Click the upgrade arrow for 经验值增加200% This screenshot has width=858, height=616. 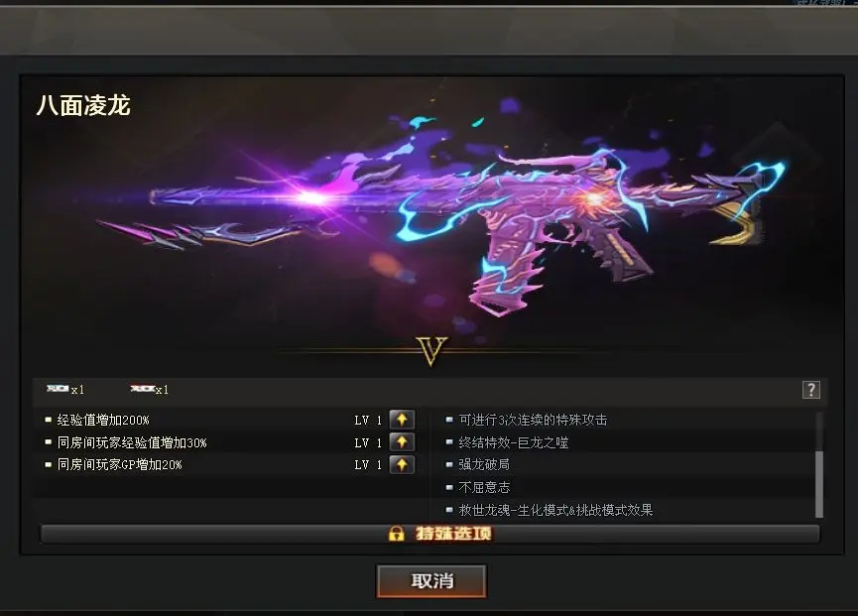tap(402, 420)
